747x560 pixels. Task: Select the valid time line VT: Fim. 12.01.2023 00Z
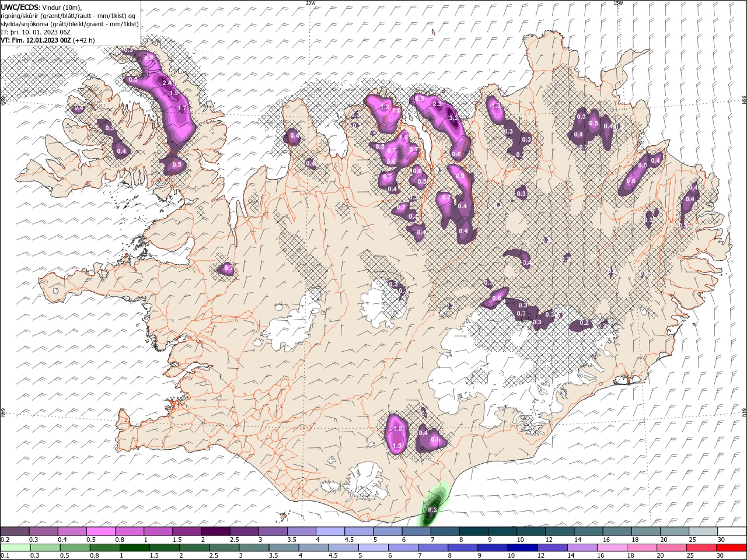[36, 40]
